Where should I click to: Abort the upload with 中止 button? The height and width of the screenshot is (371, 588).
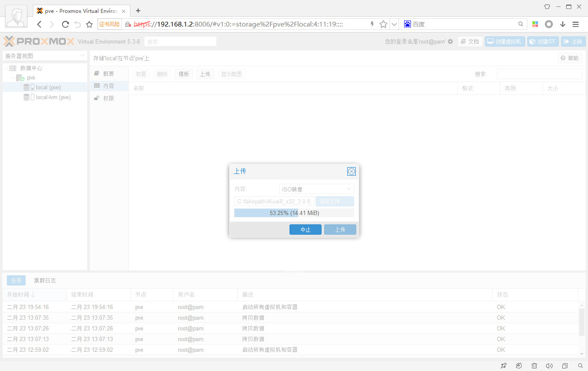[305, 230]
